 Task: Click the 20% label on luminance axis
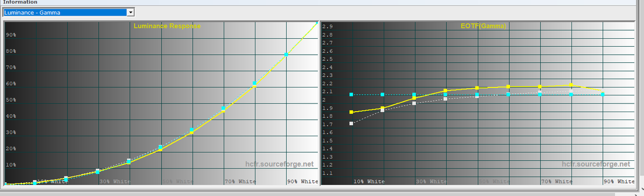[11, 149]
